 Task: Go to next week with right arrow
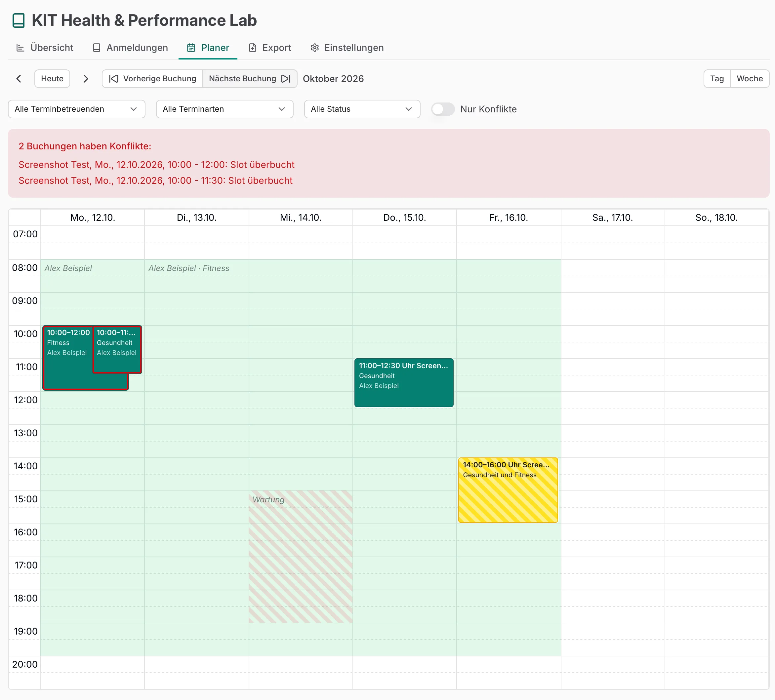click(86, 79)
